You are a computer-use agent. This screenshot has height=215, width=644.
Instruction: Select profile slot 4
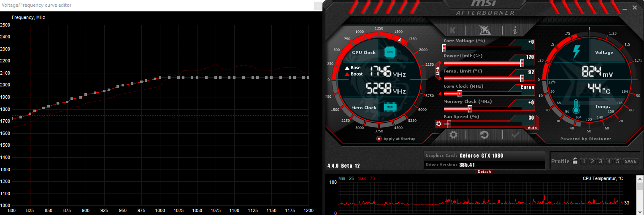point(609,161)
